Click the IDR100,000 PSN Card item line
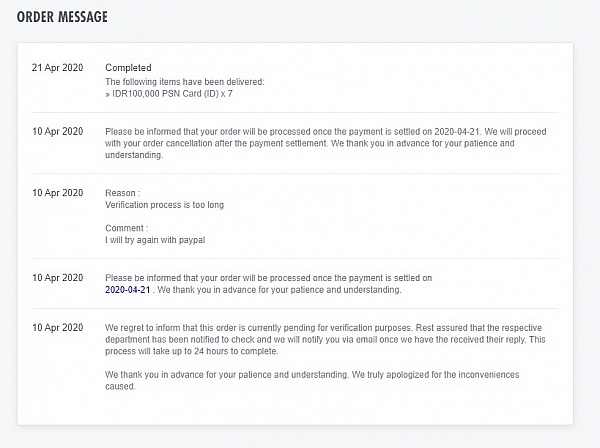Screen dimensions: 600x448 (x=172, y=94)
